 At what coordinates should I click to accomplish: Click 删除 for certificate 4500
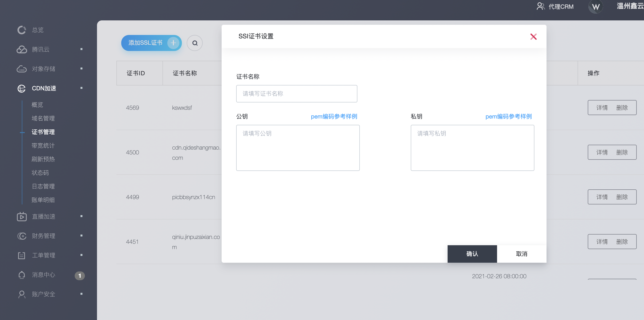622,152
